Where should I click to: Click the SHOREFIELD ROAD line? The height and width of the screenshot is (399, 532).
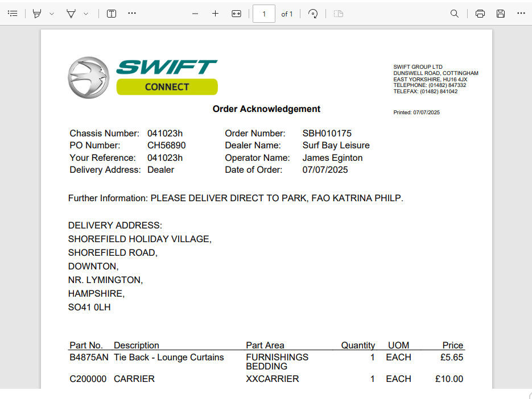[113, 253]
